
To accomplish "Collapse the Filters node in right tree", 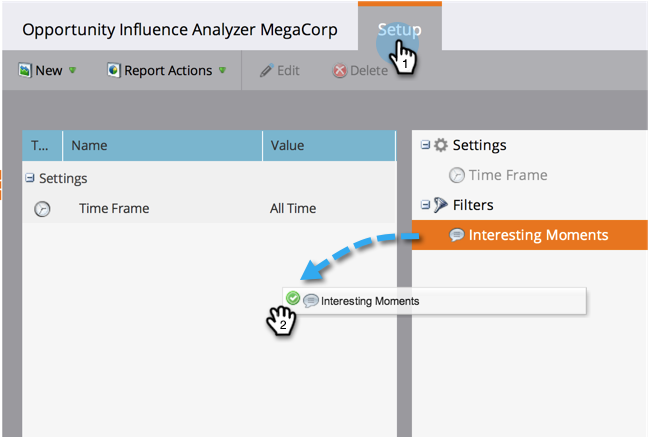I will tap(425, 205).
